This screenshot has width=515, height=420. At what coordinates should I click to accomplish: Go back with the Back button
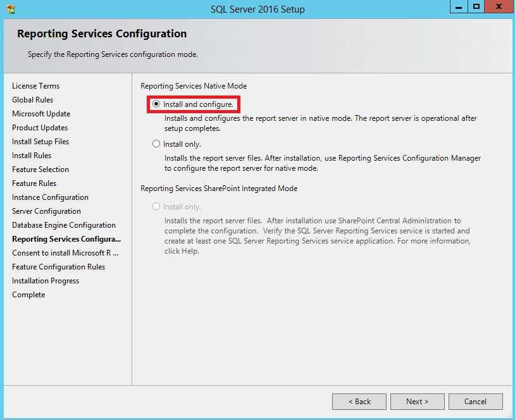tap(359, 401)
